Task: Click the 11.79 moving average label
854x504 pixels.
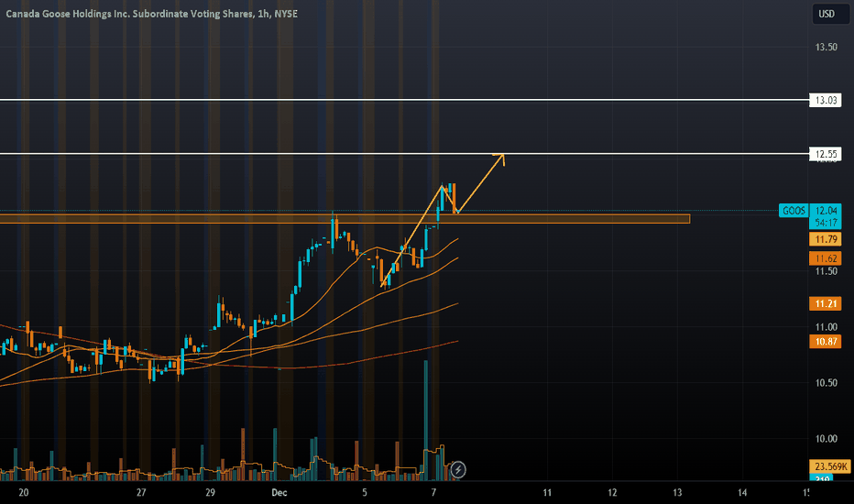Action: click(825, 239)
